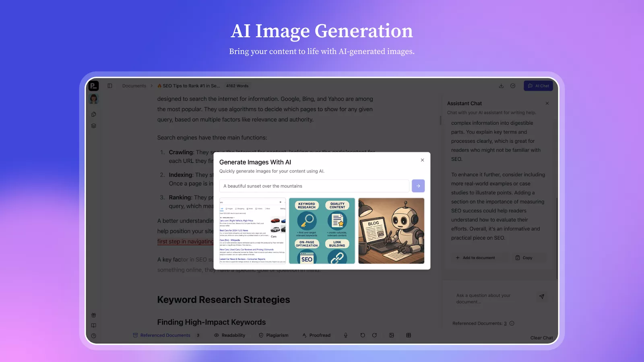
Task: Click the download icon in the top bar
Action: [x=501, y=86]
